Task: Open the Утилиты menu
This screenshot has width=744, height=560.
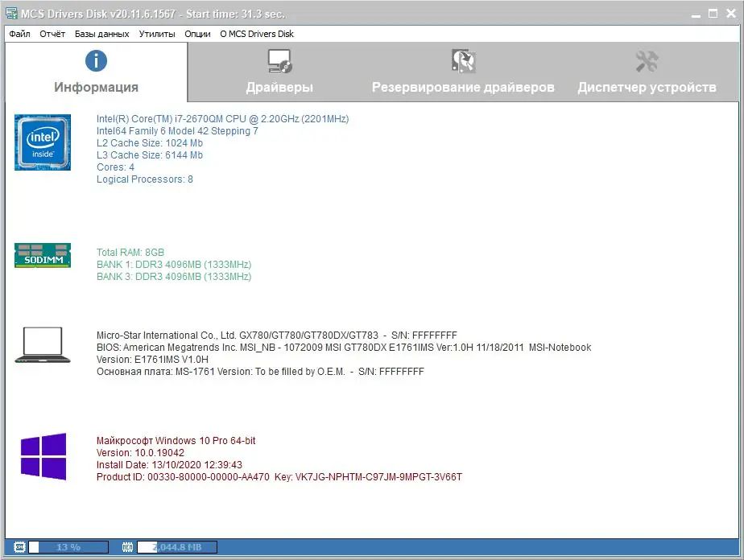Action: (x=157, y=34)
